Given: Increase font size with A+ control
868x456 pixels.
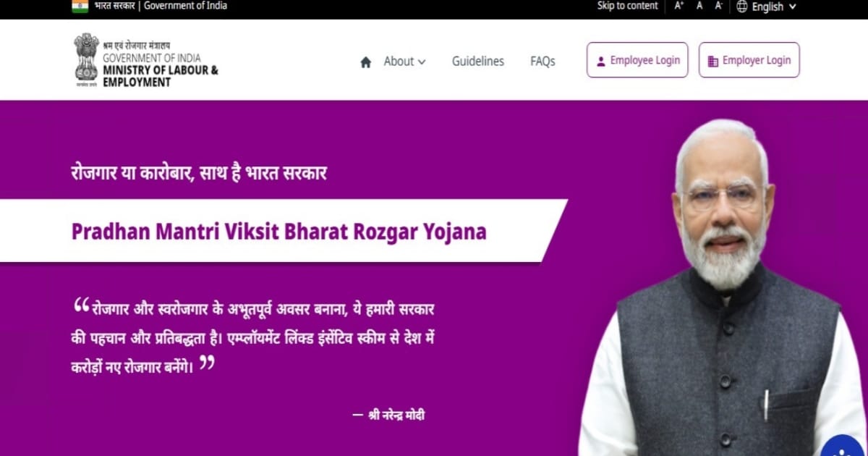Looking at the screenshot, I should [x=679, y=6].
